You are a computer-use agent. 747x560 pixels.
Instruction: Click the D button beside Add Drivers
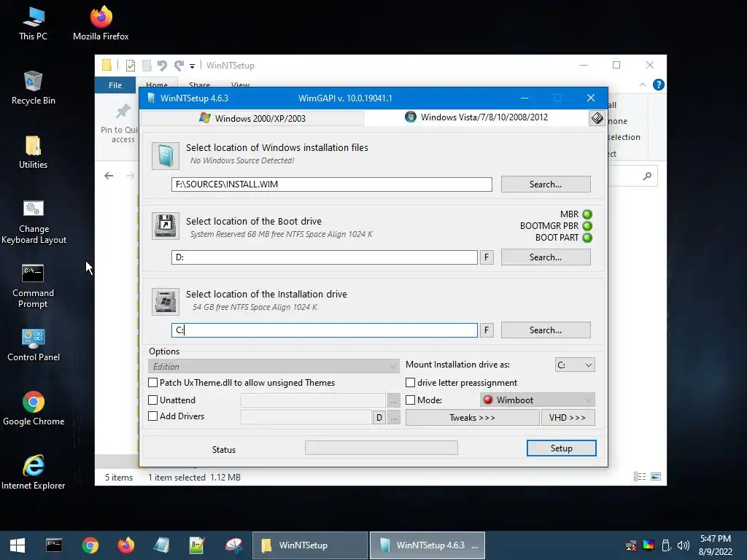point(379,418)
